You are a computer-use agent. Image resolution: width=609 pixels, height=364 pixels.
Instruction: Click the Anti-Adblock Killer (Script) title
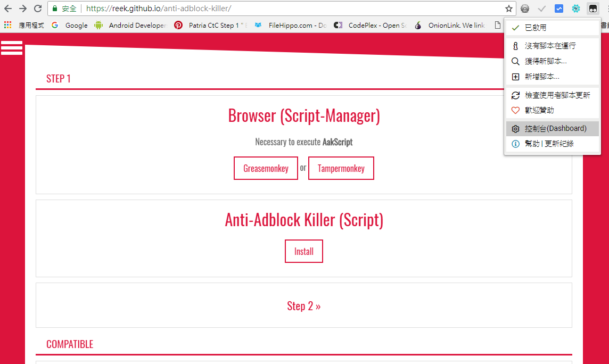point(304,220)
